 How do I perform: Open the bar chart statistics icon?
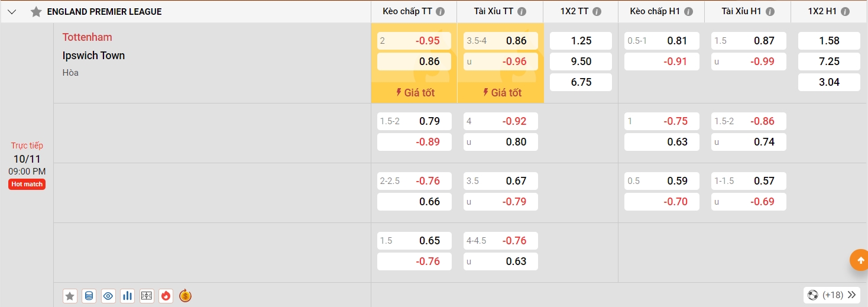point(127,296)
